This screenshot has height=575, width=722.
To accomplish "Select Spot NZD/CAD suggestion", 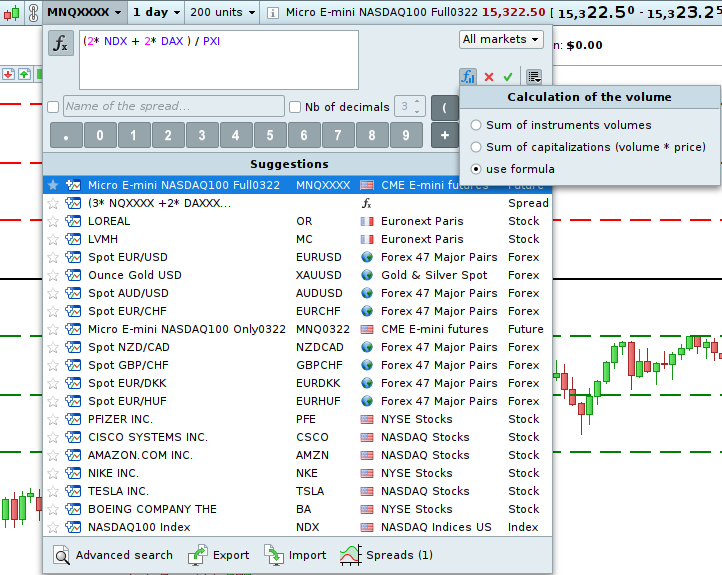I will (297, 347).
